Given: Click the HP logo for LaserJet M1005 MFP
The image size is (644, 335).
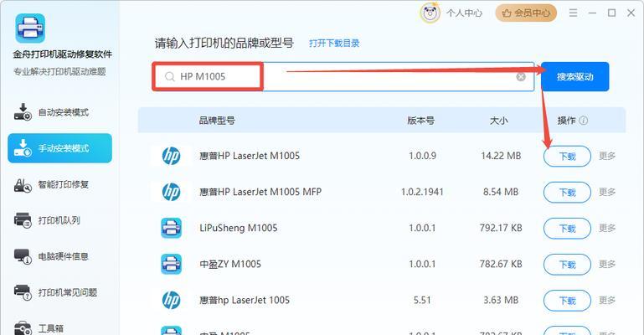Looking at the screenshot, I should [x=172, y=192].
